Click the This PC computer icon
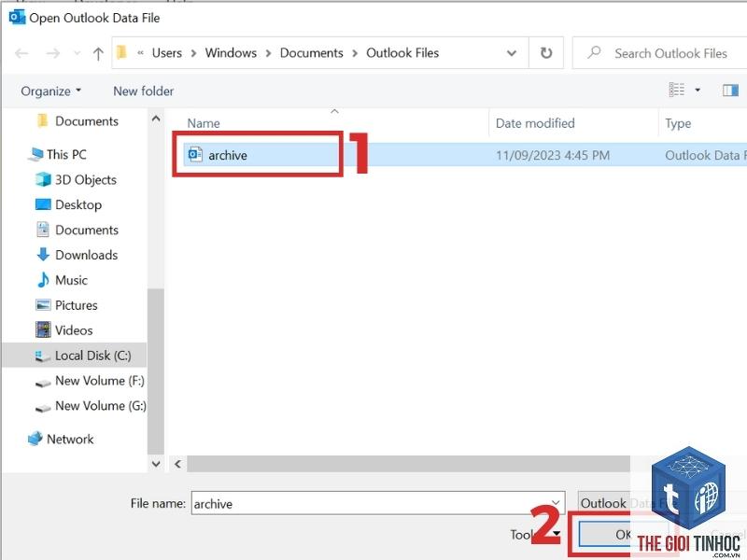 click(35, 154)
